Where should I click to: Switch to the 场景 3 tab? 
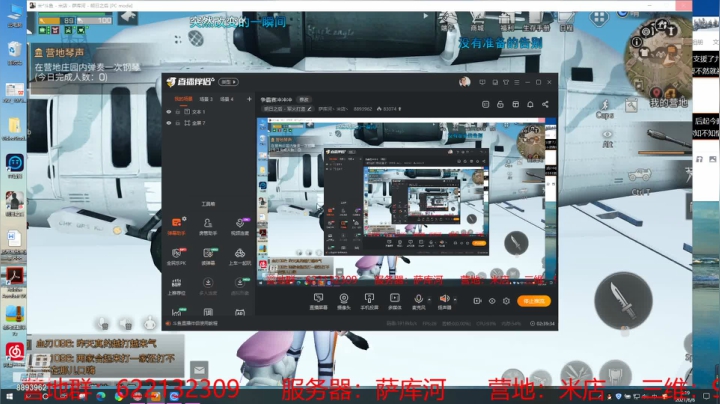(206, 99)
